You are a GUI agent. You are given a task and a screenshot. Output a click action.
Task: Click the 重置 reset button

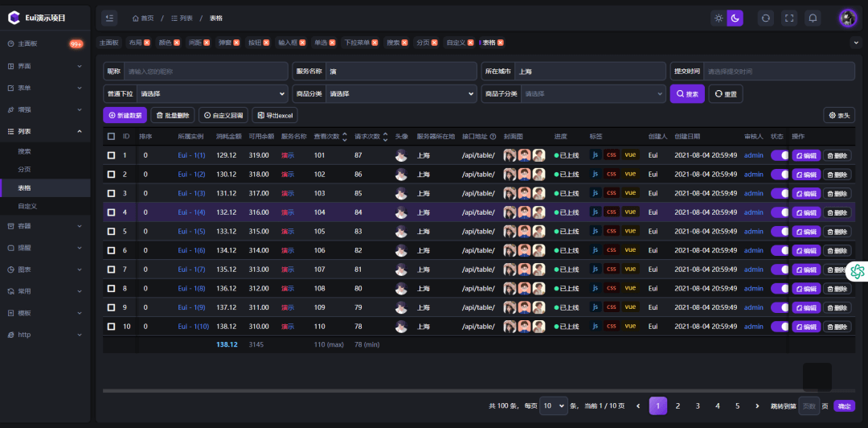pyautogui.click(x=726, y=93)
